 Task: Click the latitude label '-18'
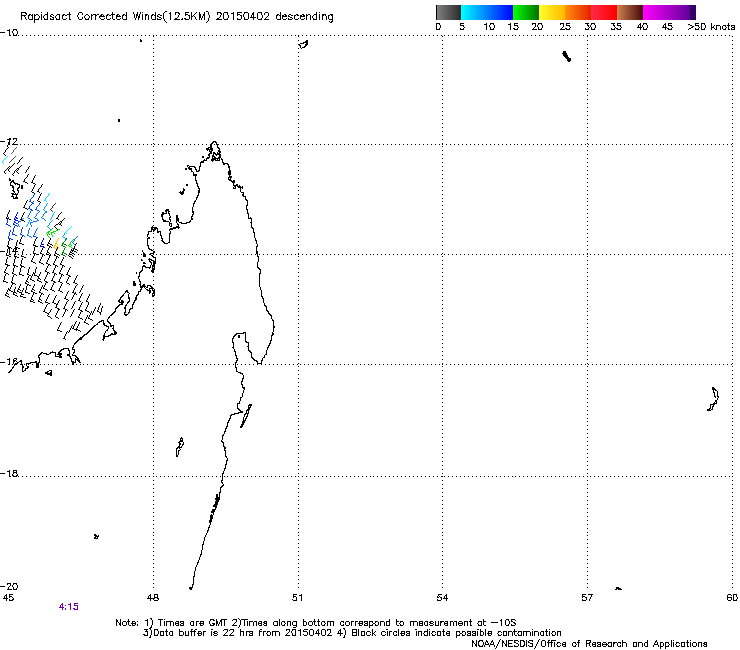tap(9, 473)
